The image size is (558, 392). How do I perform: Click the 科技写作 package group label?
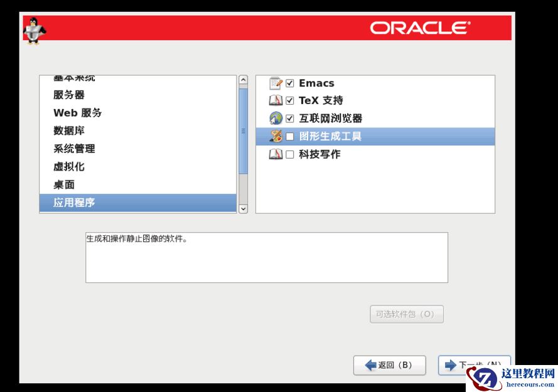[x=319, y=154]
